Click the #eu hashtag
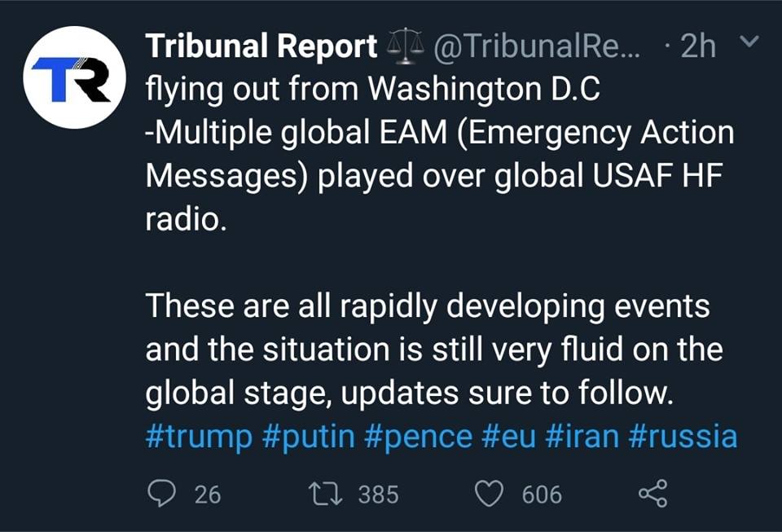 coord(507,437)
